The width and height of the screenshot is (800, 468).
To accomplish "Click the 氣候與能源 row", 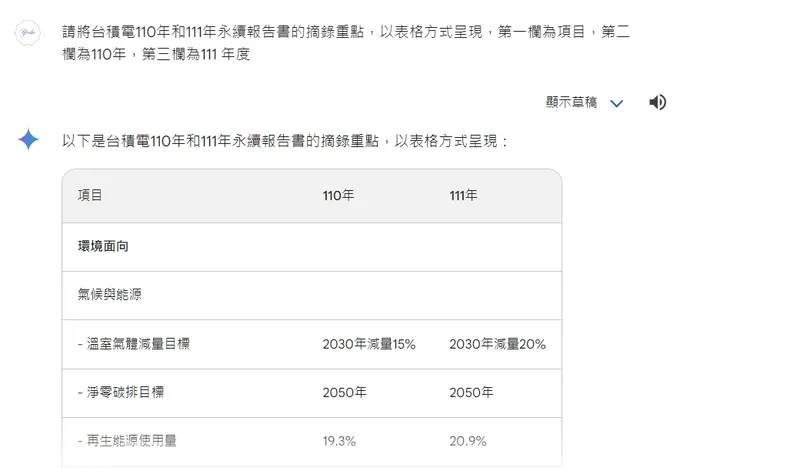I will tap(103, 295).
